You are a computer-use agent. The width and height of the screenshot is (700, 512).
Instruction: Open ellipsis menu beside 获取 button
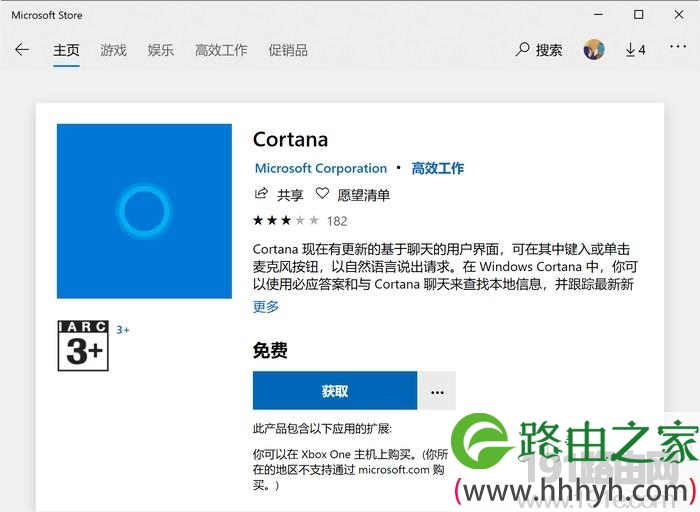[x=437, y=391]
